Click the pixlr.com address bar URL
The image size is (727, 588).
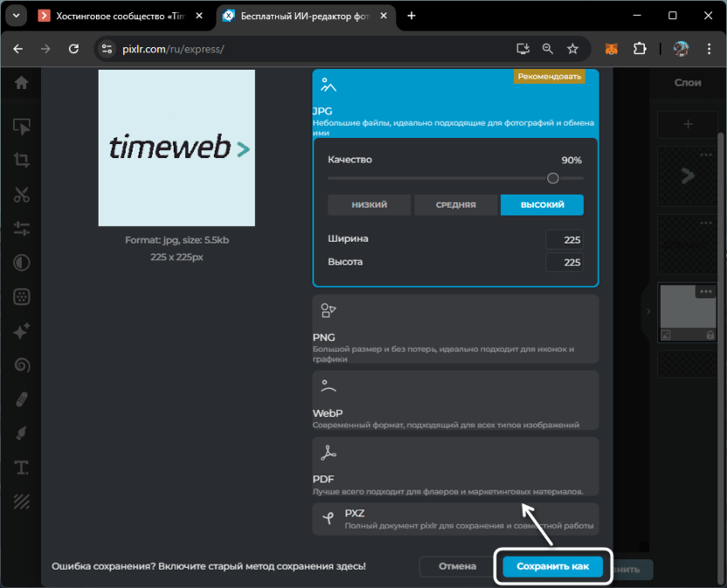point(173,49)
